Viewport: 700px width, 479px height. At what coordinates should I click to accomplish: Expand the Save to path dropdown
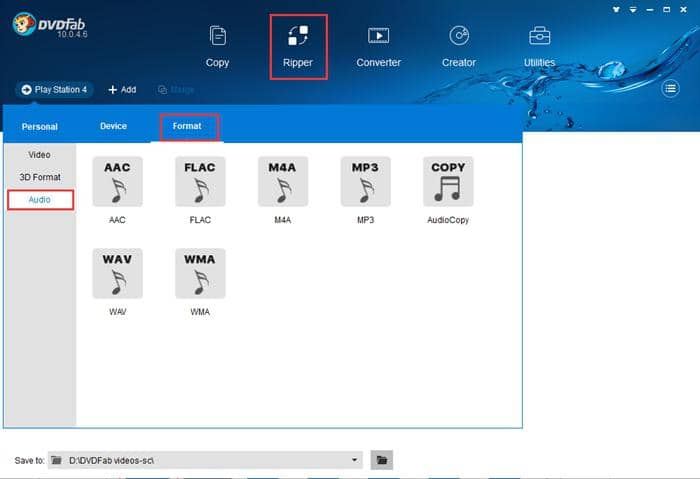pyautogui.click(x=355, y=460)
